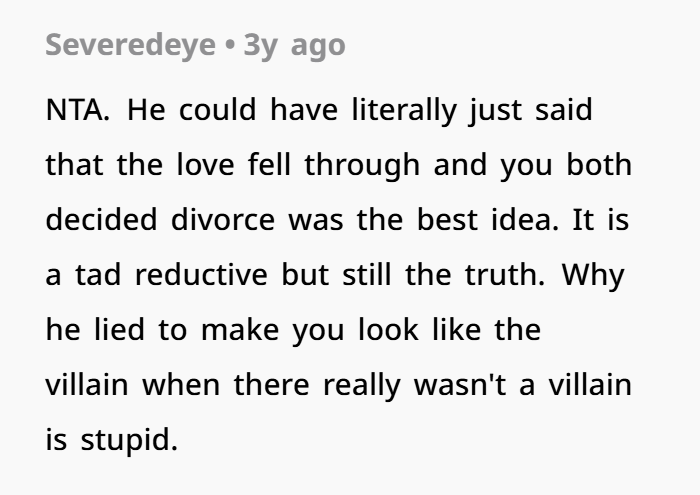
Task: Click the word "love" in the comment
Action: tap(205, 165)
